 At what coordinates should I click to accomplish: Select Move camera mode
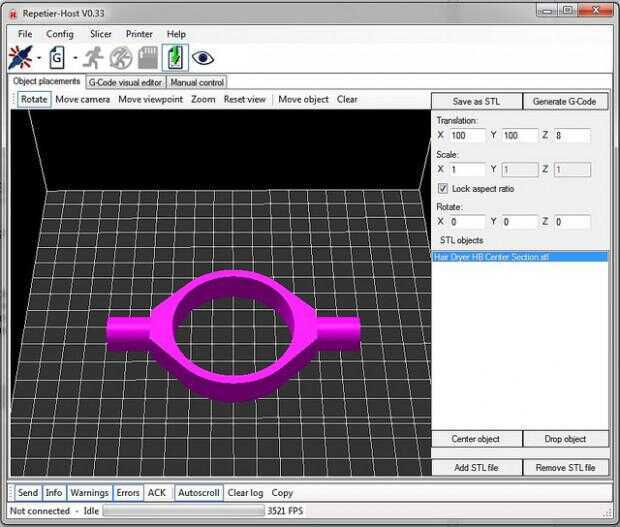click(x=83, y=99)
